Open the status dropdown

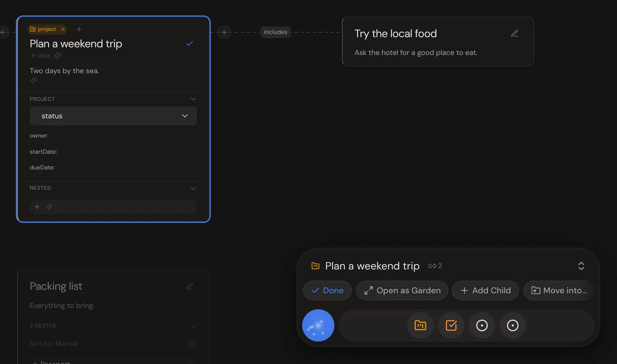[113, 116]
